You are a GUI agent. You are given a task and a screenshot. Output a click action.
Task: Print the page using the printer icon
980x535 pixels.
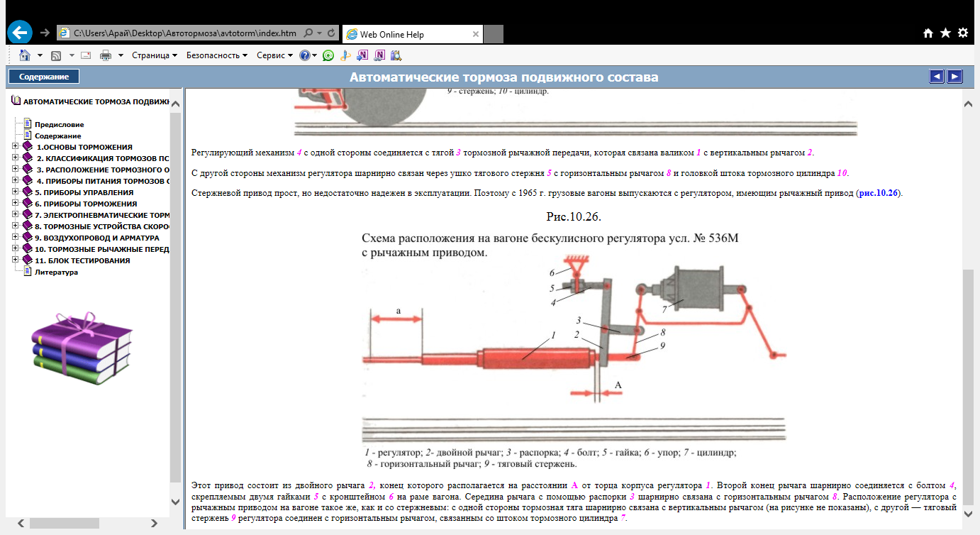tap(106, 55)
